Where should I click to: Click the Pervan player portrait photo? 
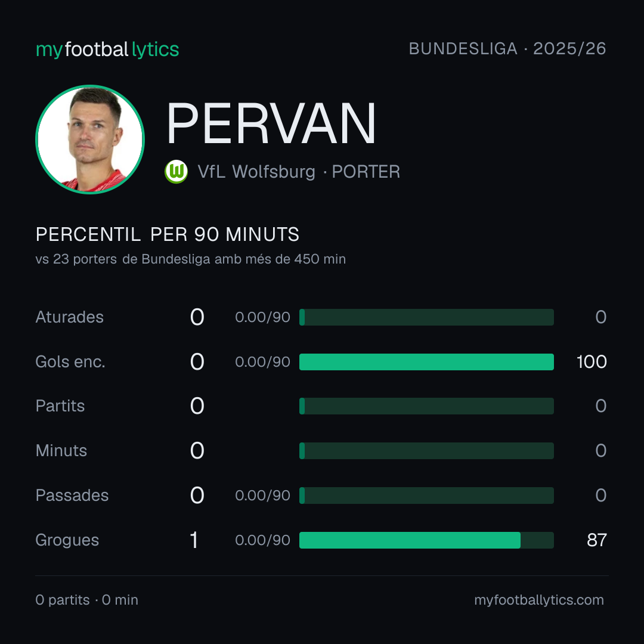click(x=90, y=139)
